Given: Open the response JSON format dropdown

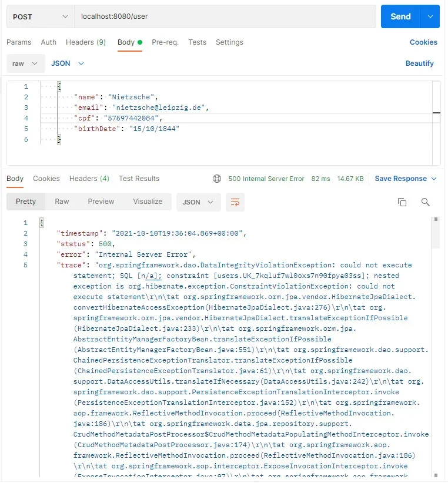Looking at the screenshot, I should (x=199, y=202).
